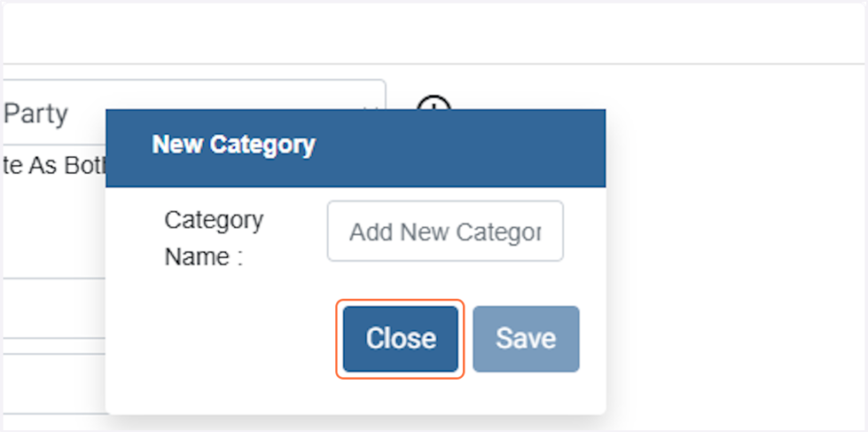This screenshot has width=868, height=432.
Task: Dismiss the dialog with the Close button
Action: click(x=401, y=339)
